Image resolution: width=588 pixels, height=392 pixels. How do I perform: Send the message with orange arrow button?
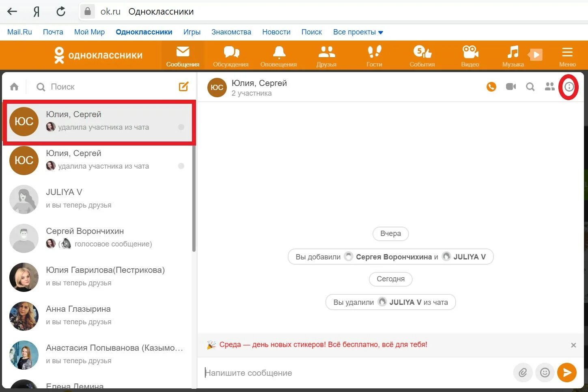(x=567, y=373)
